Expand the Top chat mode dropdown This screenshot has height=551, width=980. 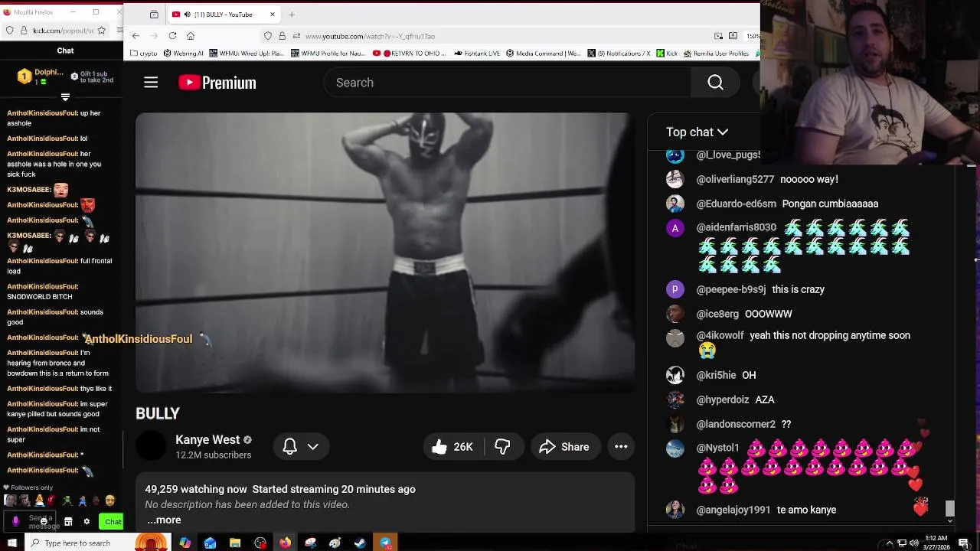(x=697, y=132)
